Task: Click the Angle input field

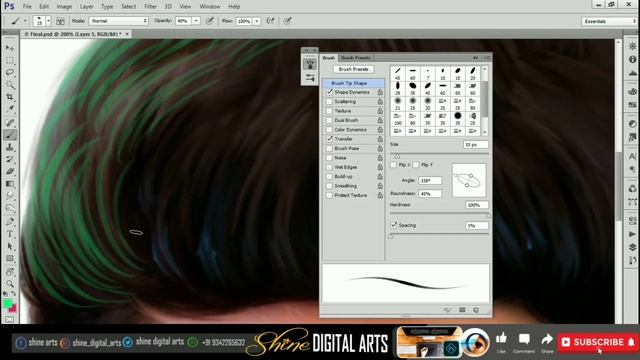Action: (x=430, y=180)
